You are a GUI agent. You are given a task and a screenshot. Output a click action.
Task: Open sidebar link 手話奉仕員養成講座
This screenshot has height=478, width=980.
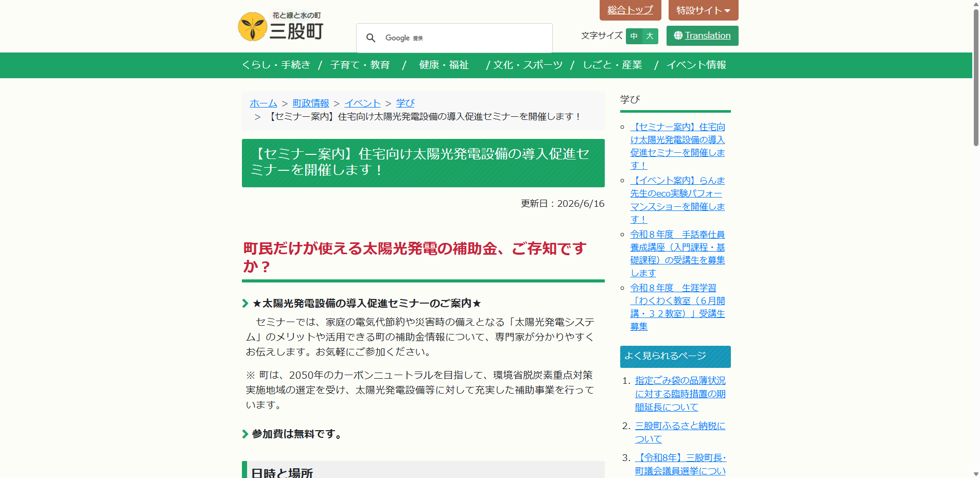click(x=677, y=254)
